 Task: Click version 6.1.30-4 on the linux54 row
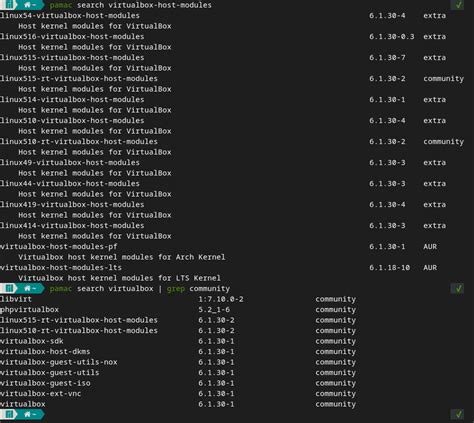tap(387, 16)
